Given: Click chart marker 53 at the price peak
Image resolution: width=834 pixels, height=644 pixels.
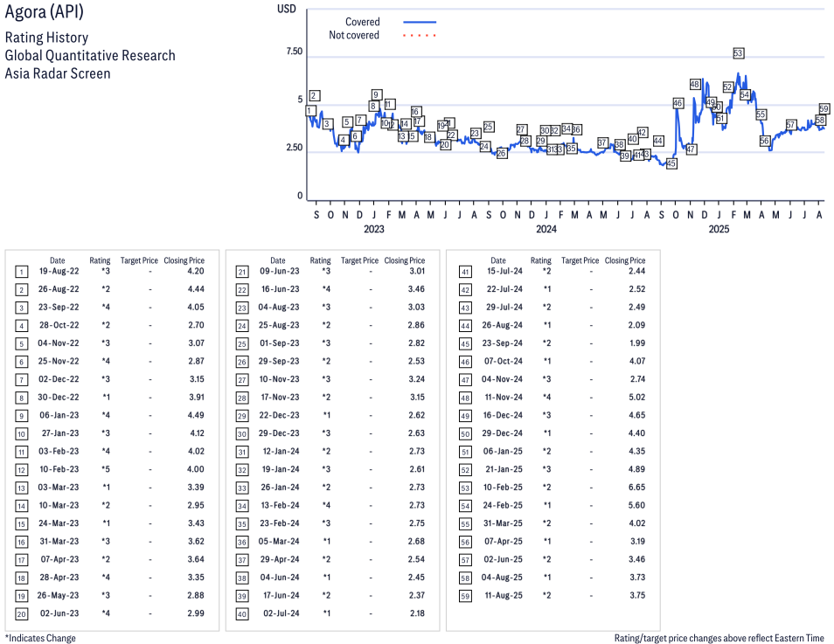Looking at the screenshot, I should 738,53.
